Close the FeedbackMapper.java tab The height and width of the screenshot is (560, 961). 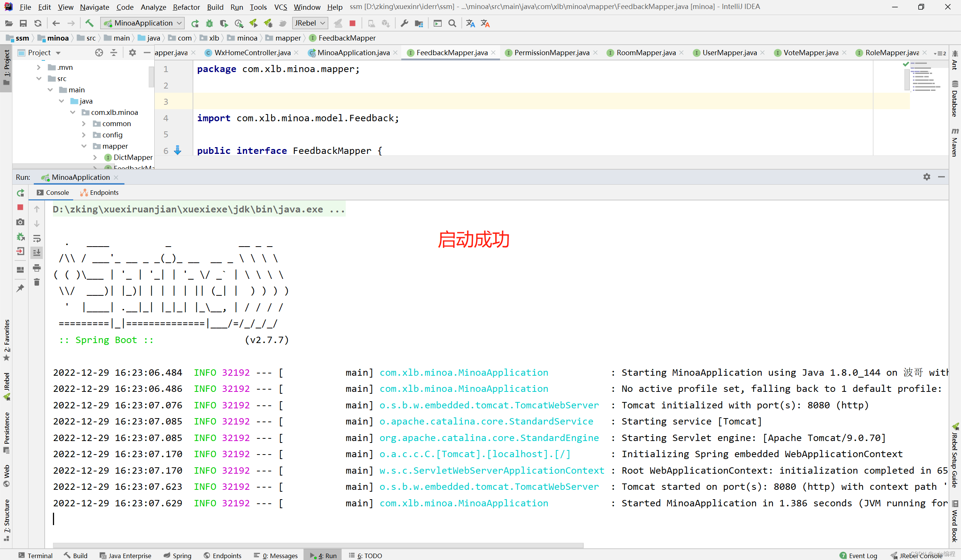pos(494,53)
